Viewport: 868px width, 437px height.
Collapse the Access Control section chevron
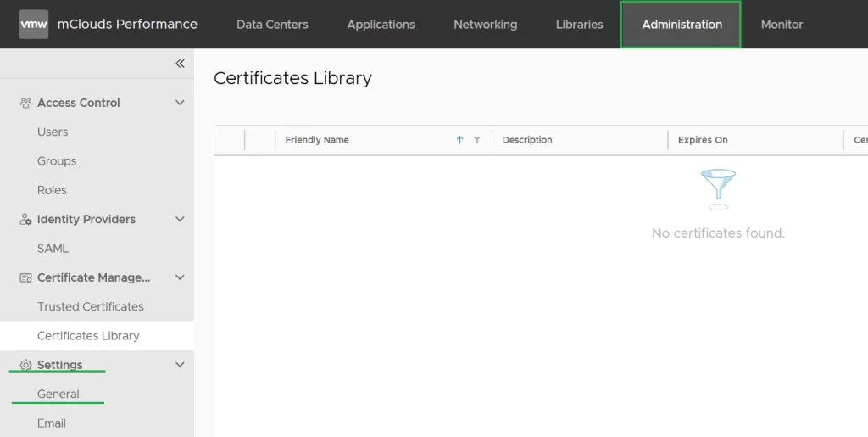point(180,103)
